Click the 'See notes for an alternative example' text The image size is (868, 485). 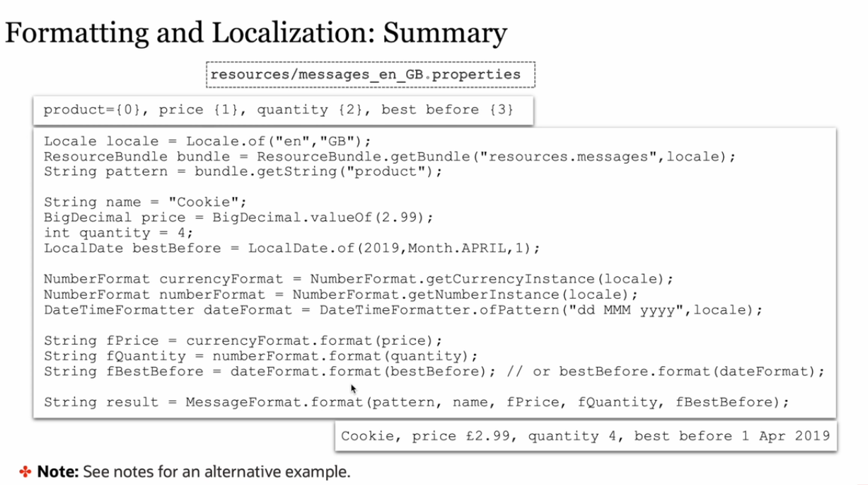point(216,472)
